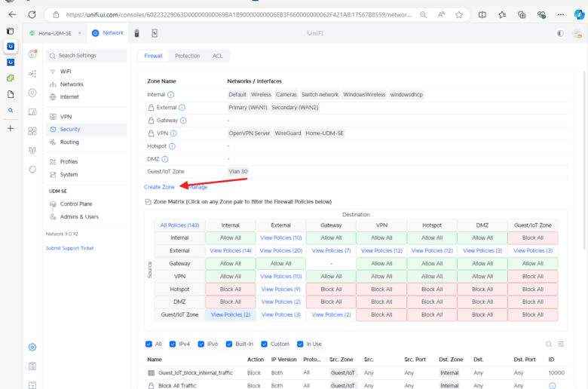Screen dimensions: 588x389
Task: Open VPN settings menu item
Action: coord(87,117)
